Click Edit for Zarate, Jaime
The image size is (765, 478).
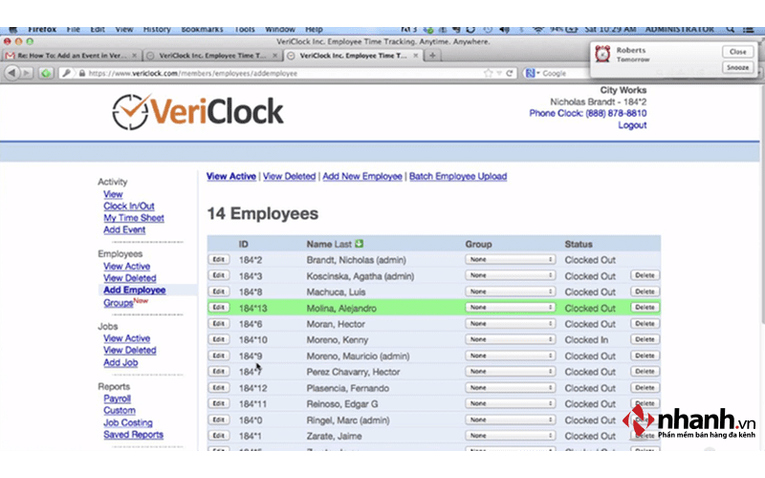coord(218,436)
